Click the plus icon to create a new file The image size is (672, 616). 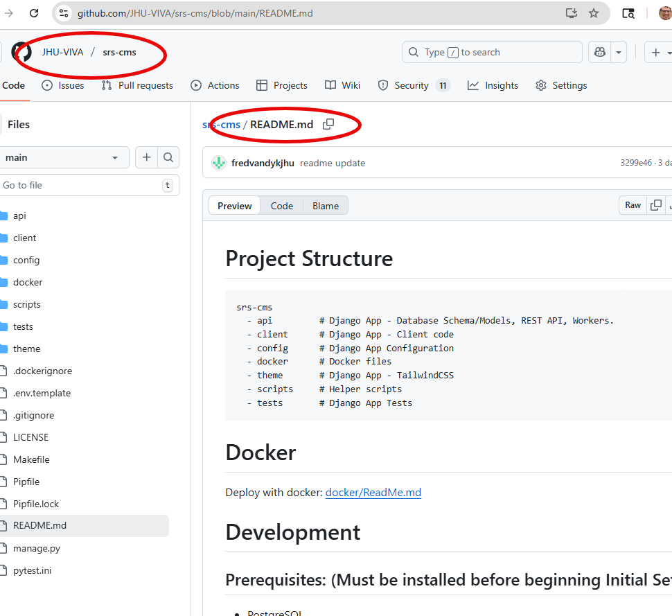coord(146,157)
